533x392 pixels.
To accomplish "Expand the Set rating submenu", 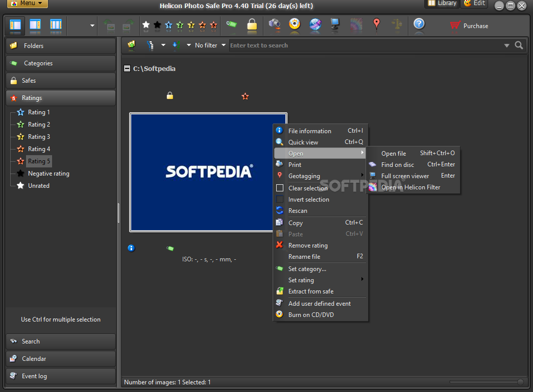I will [x=320, y=280].
